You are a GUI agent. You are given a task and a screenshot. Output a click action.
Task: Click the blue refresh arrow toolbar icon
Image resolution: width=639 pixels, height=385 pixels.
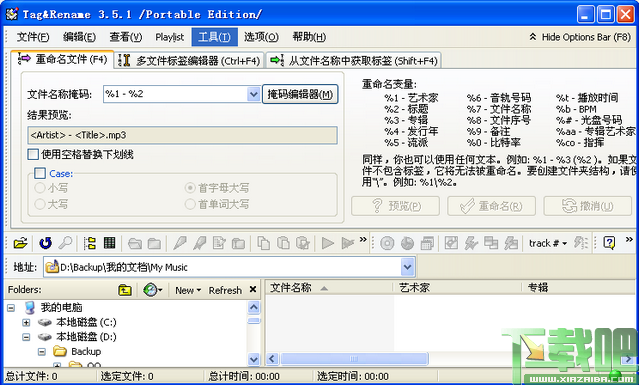pos(45,243)
